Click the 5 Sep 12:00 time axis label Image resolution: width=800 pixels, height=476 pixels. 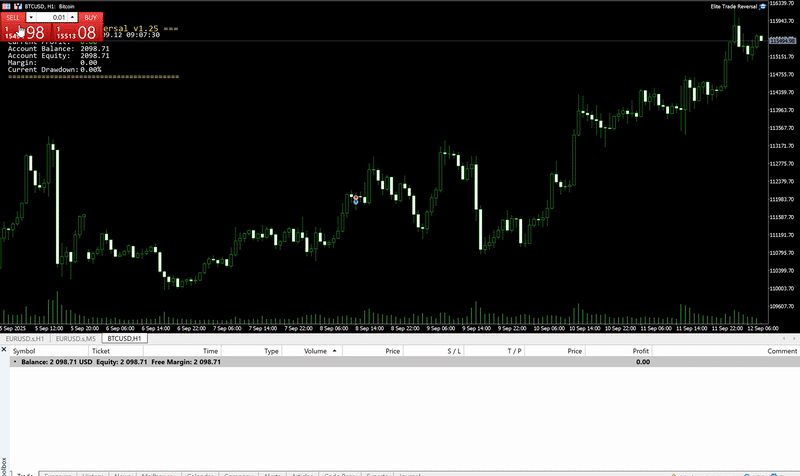[49, 329]
